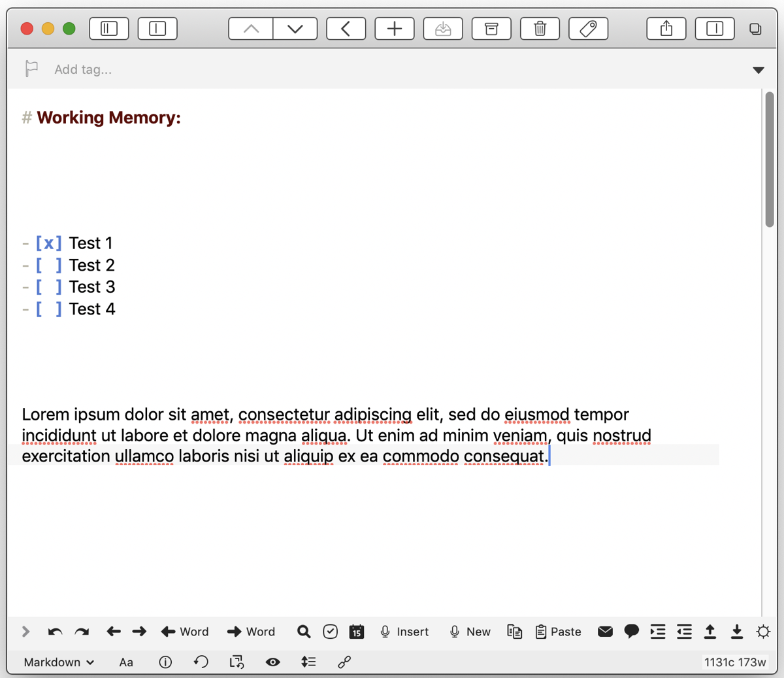Go to next draft with down arrow
784x678 pixels.
[295, 29]
